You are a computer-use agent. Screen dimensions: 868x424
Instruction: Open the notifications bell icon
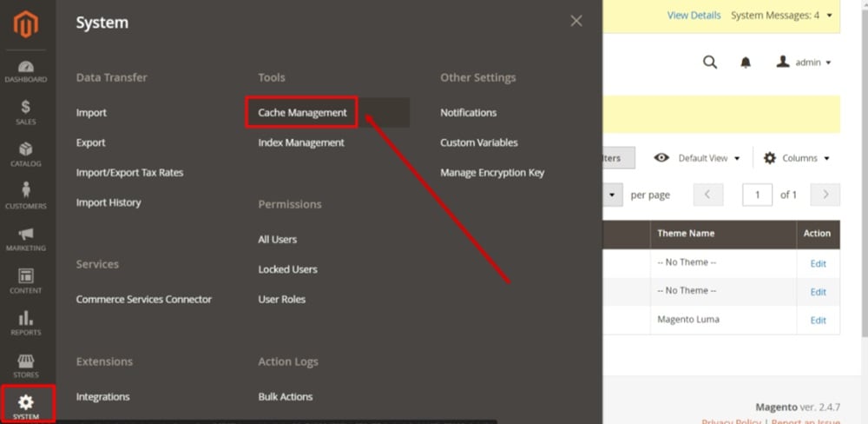point(746,63)
